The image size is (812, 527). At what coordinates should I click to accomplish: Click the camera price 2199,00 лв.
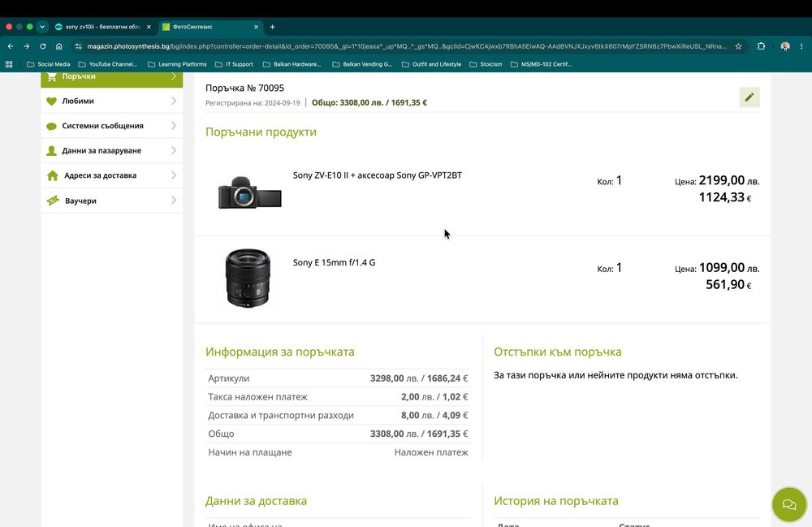click(x=728, y=180)
